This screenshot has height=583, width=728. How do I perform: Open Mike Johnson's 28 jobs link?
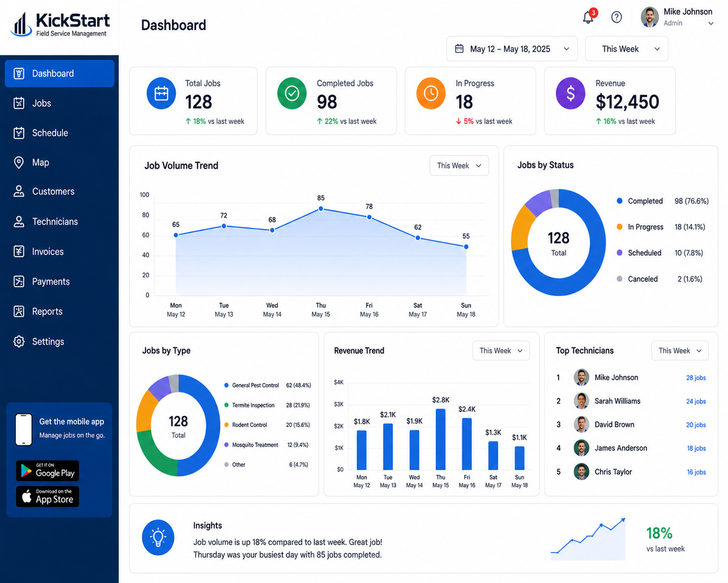pyautogui.click(x=696, y=378)
